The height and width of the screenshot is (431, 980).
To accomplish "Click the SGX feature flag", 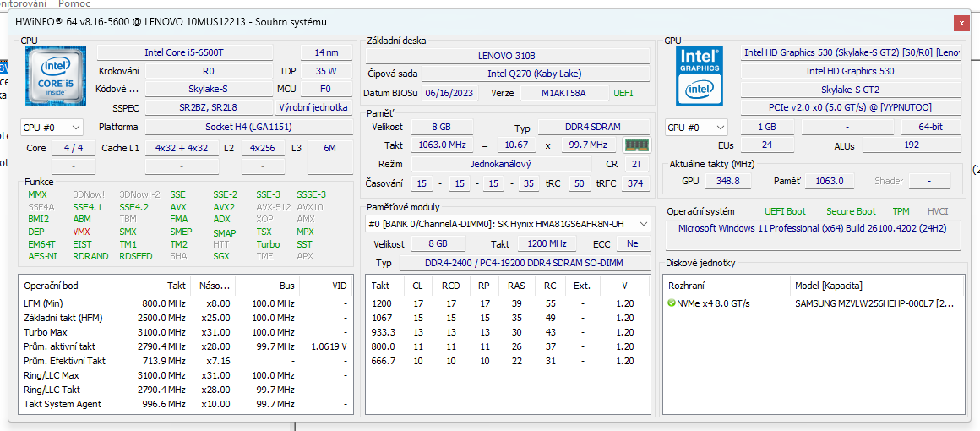I will pos(220,256).
